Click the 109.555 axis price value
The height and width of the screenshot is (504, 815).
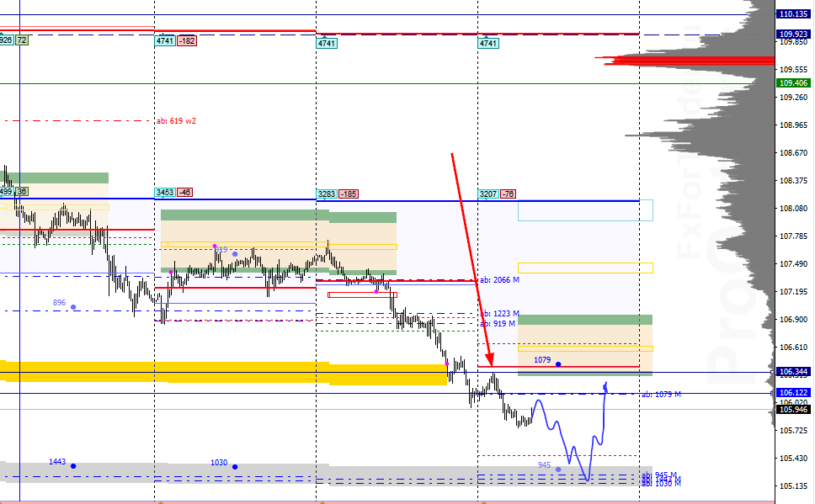[x=793, y=69]
